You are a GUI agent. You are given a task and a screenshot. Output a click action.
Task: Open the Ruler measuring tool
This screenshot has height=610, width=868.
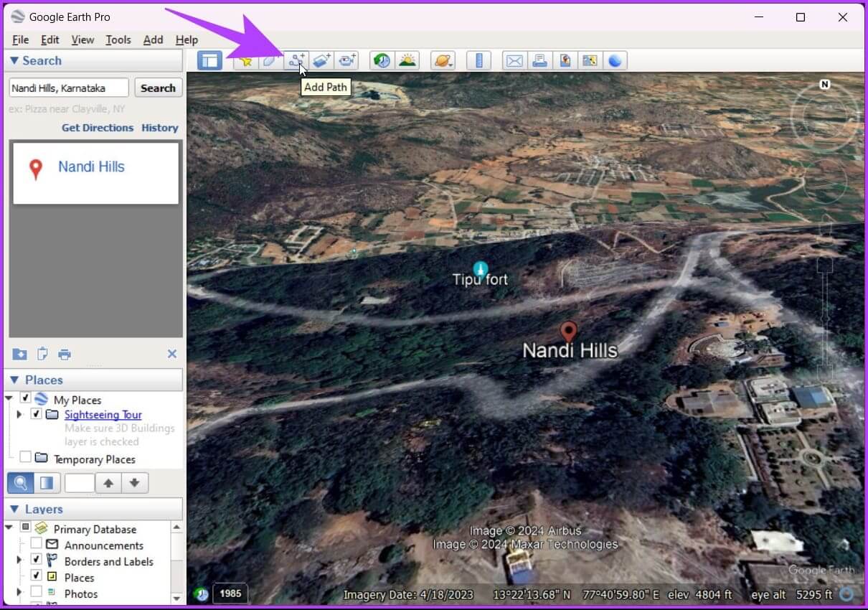coord(478,61)
